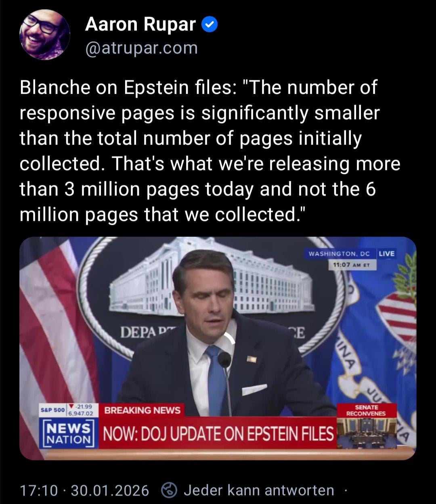Tap the Senate Reconvenes inset thumbnail

367,426
